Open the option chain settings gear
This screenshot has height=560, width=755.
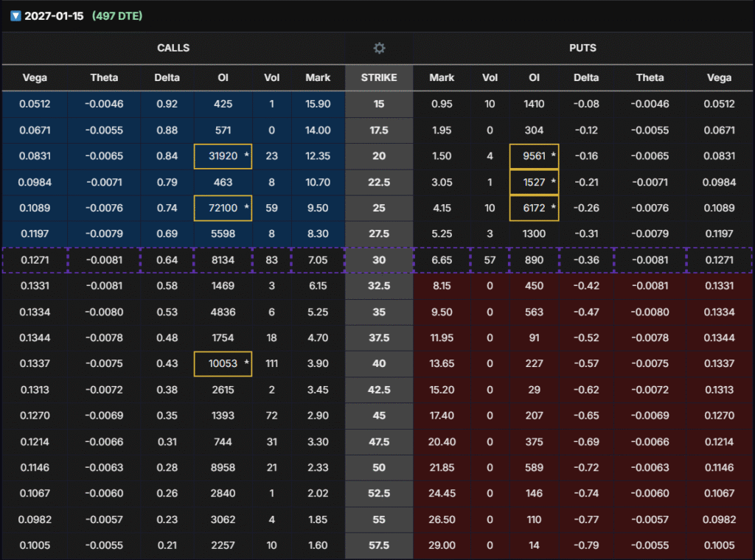point(379,48)
